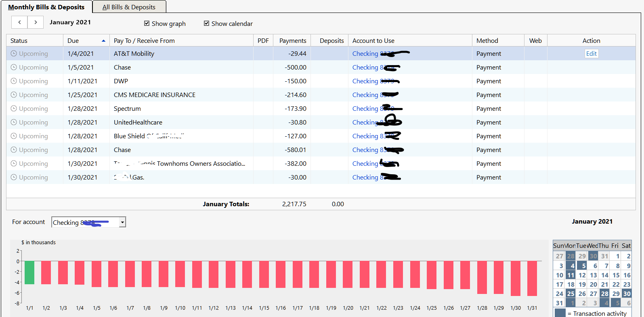644x317 pixels.
Task: Click clock status icon for UnitedHealthcare row
Action: [x=14, y=122]
